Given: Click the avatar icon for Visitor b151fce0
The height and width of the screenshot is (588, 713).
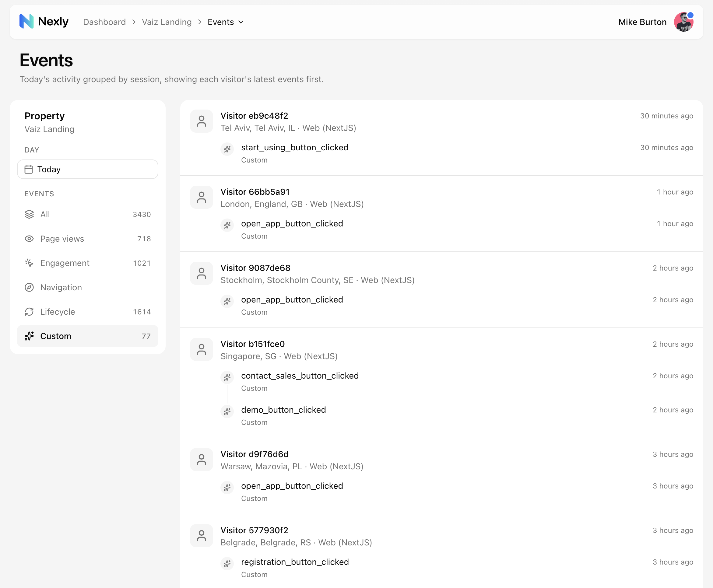Looking at the screenshot, I should 202,350.
